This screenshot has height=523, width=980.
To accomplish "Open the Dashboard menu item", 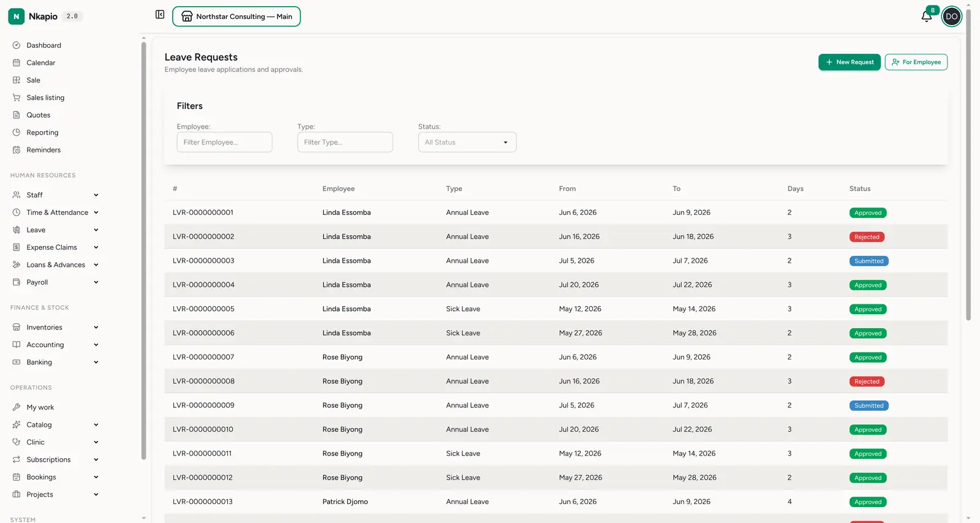I will pyautogui.click(x=43, y=45).
